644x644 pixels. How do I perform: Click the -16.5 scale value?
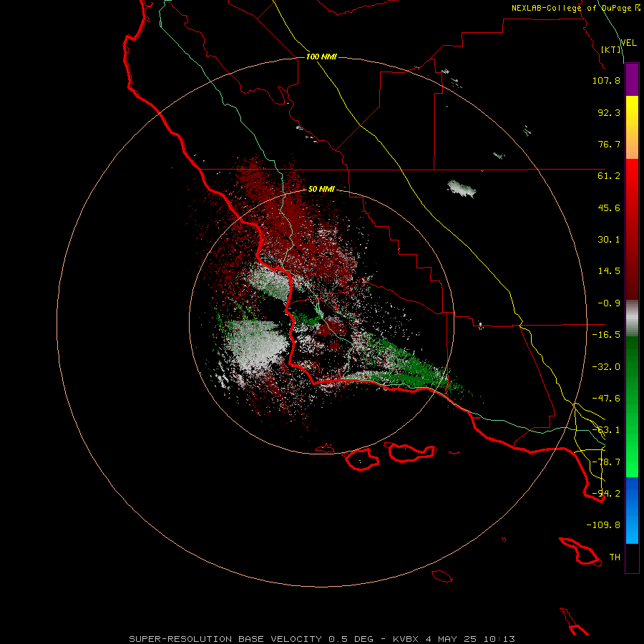pos(606,335)
